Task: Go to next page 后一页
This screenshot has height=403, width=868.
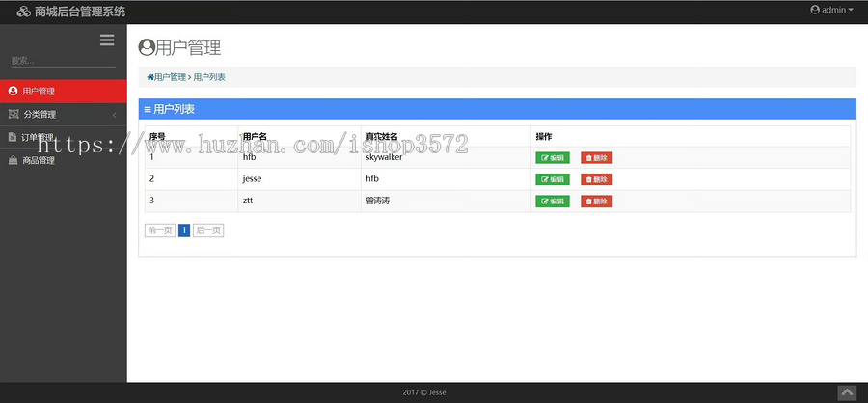Action: 208,230
